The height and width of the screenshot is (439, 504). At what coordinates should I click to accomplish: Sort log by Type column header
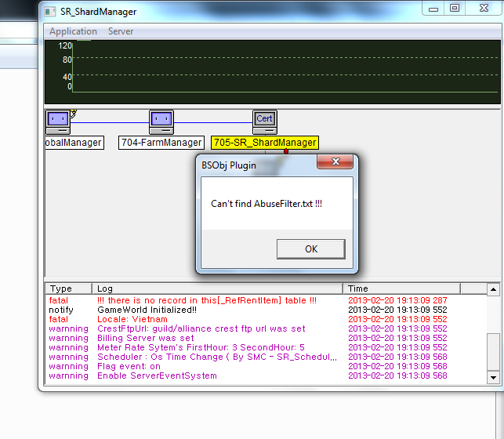coord(69,288)
